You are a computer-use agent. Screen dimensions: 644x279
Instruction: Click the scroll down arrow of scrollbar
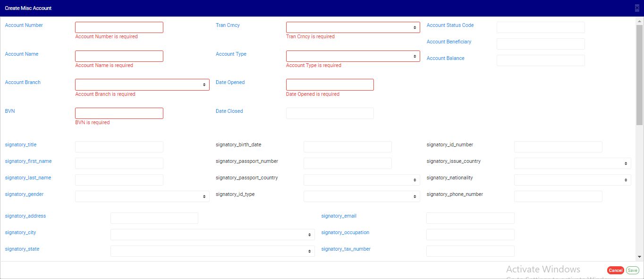[x=640, y=257]
